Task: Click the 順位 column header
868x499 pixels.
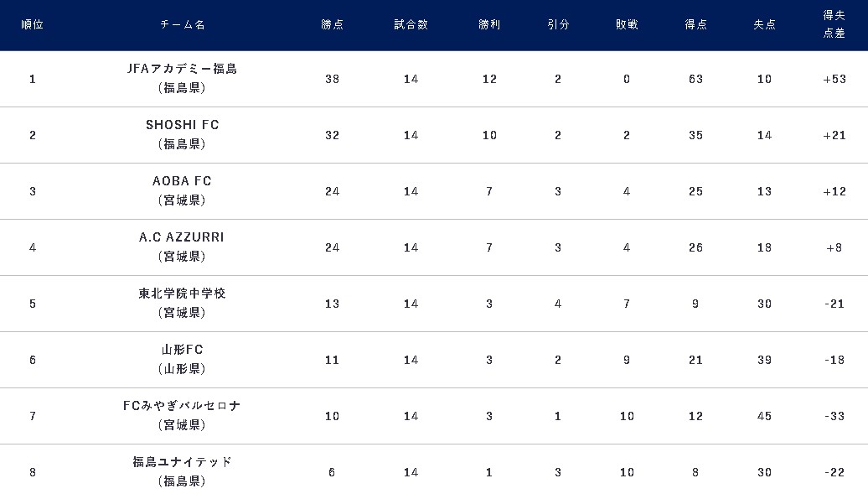Action: [x=32, y=24]
